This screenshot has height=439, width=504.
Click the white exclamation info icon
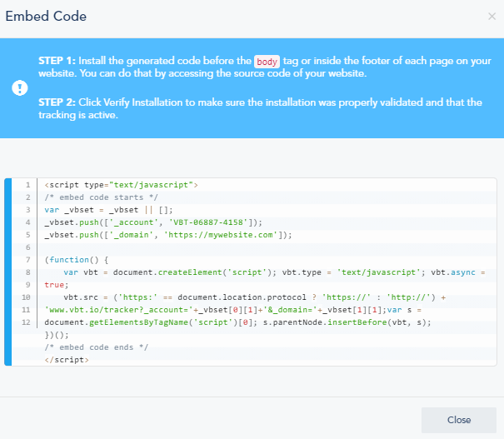click(19, 88)
